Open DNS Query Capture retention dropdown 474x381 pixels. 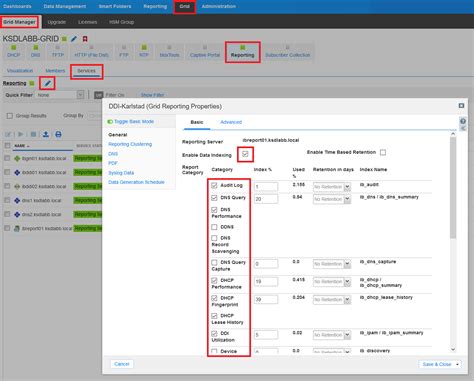click(x=347, y=264)
